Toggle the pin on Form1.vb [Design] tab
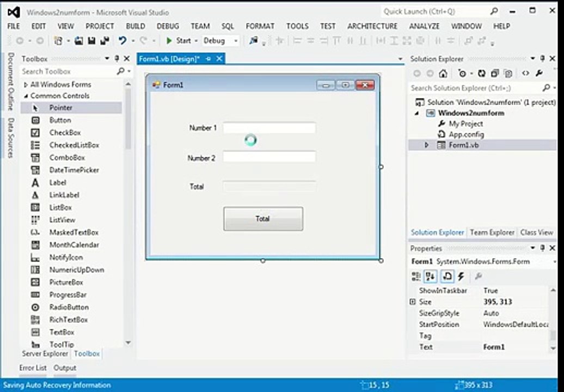The width and height of the screenshot is (564, 392). click(x=209, y=59)
